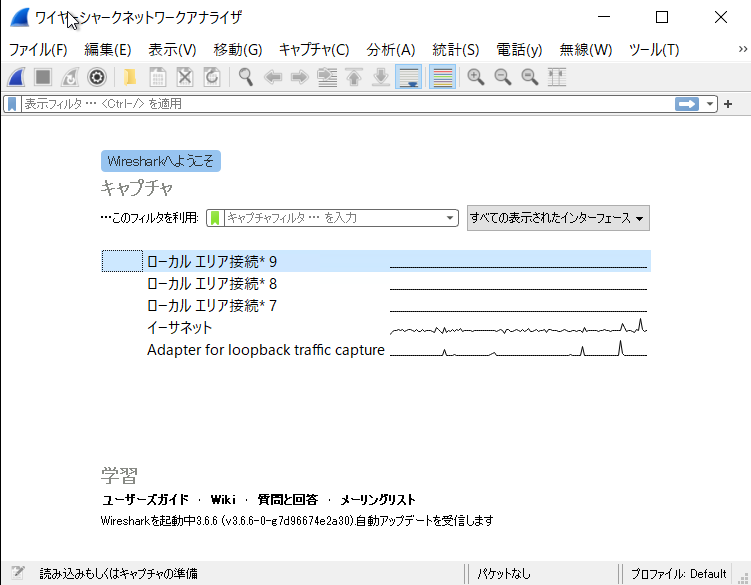
Task: Click status text 読み込みもしくはキャプチャの準備
Action: [118, 573]
